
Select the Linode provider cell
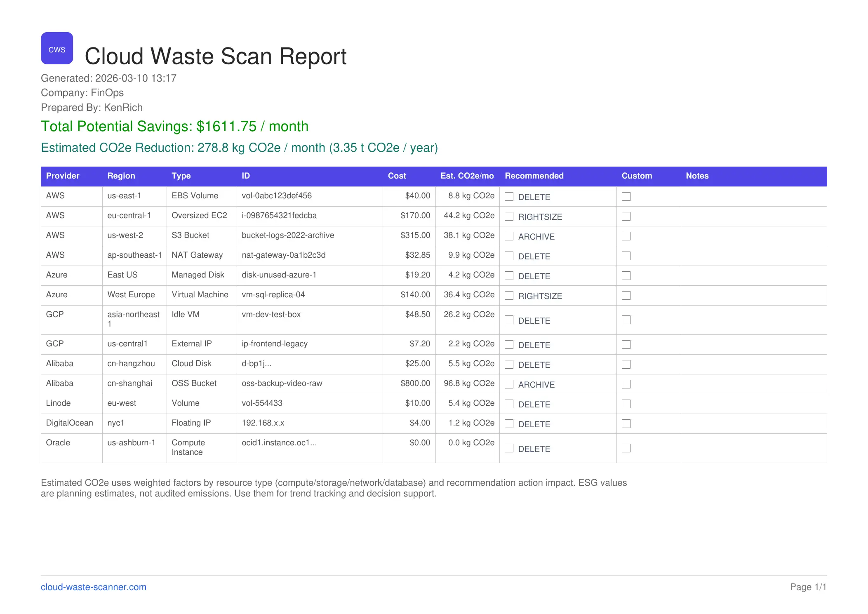tap(72, 404)
